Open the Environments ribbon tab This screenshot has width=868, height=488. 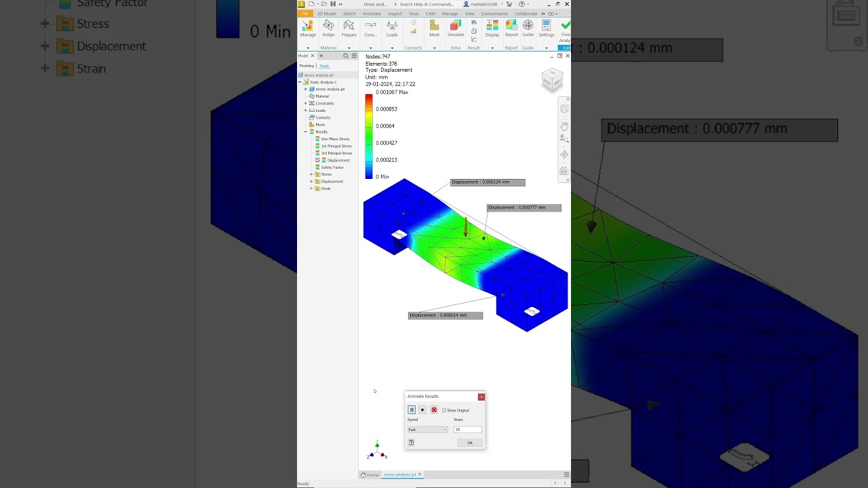click(x=494, y=14)
